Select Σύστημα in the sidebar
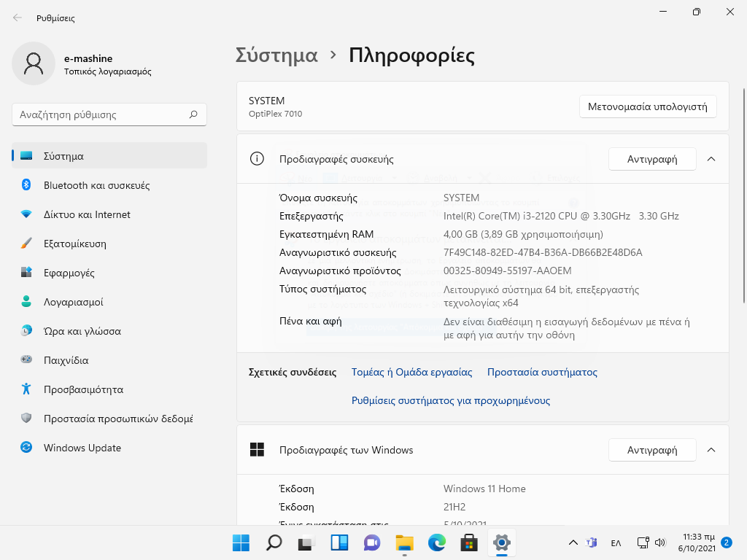The height and width of the screenshot is (560, 747). [x=109, y=156]
